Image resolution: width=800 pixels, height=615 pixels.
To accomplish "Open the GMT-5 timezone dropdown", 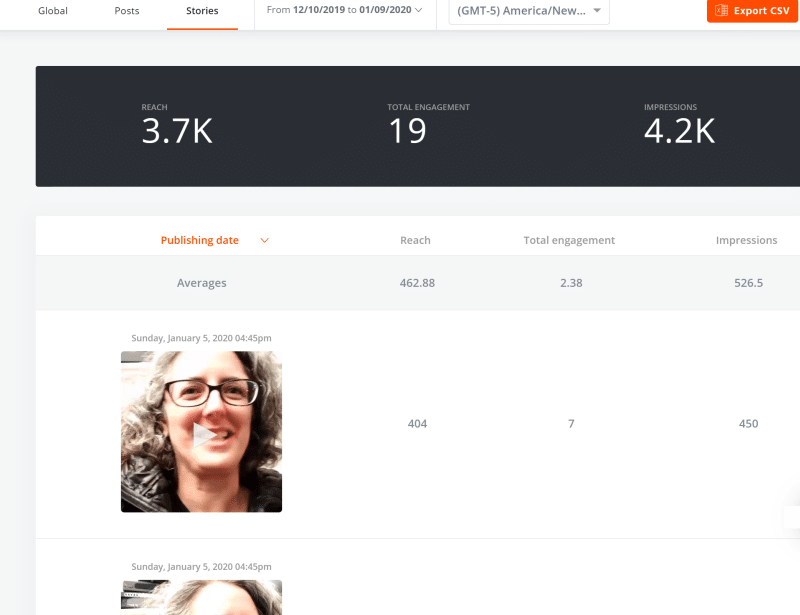I will [x=528, y=11].
